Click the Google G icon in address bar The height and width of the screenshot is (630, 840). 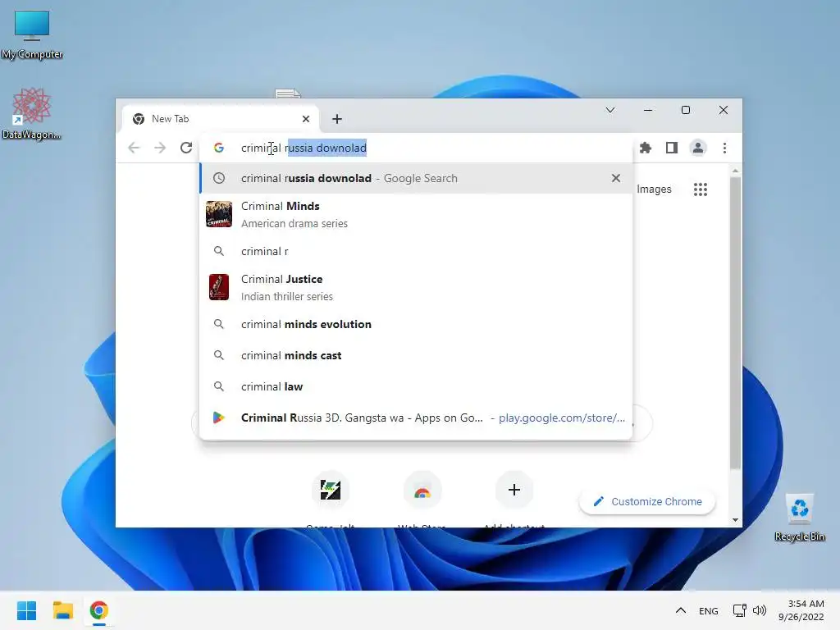[x=218, y=148]
